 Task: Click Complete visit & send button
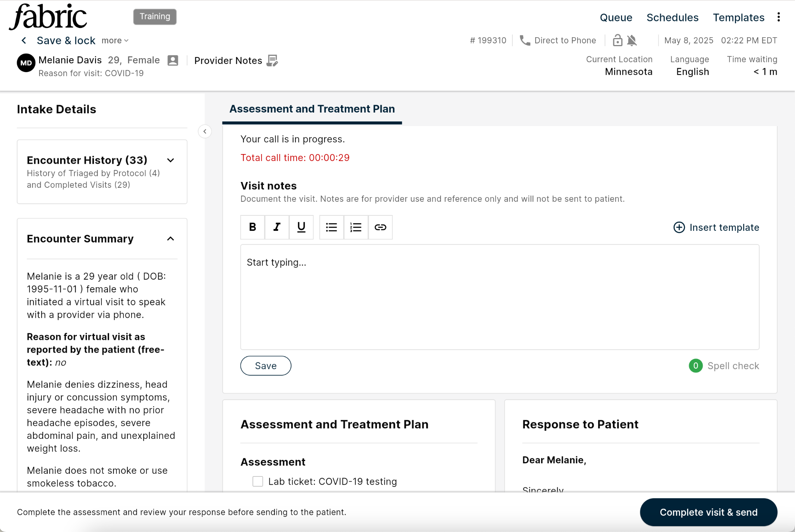708,512
